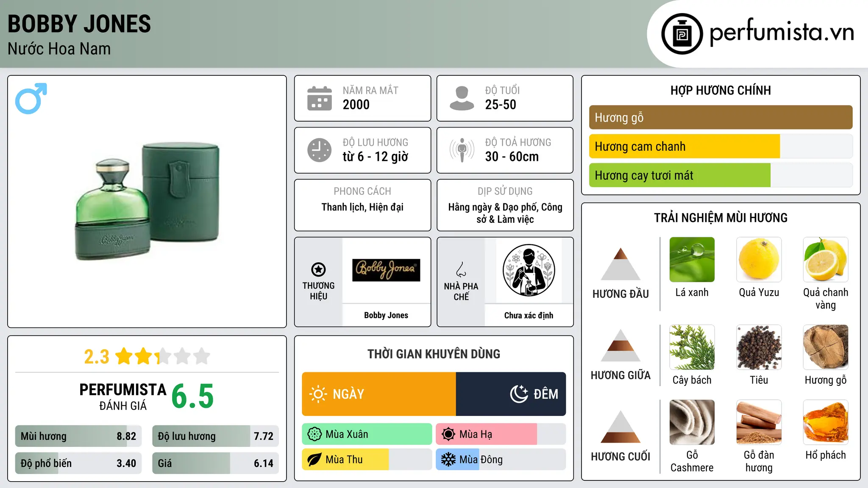Click the Mùa Thu season bar
The width and height of the screenshot is (868, 488).
367,460
